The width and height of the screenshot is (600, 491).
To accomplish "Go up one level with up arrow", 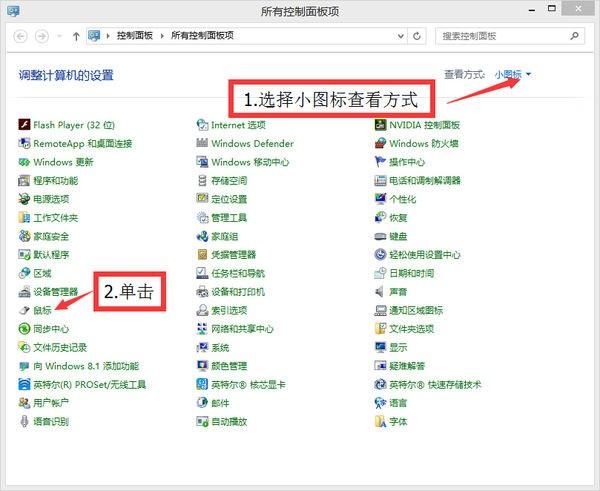I will [76, 36].
